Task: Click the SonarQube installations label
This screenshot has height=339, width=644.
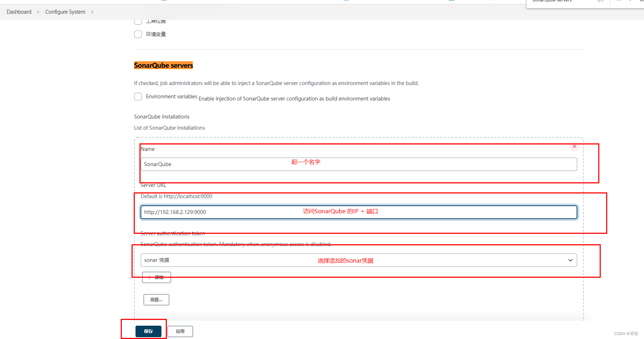Action: pos(162,117)
